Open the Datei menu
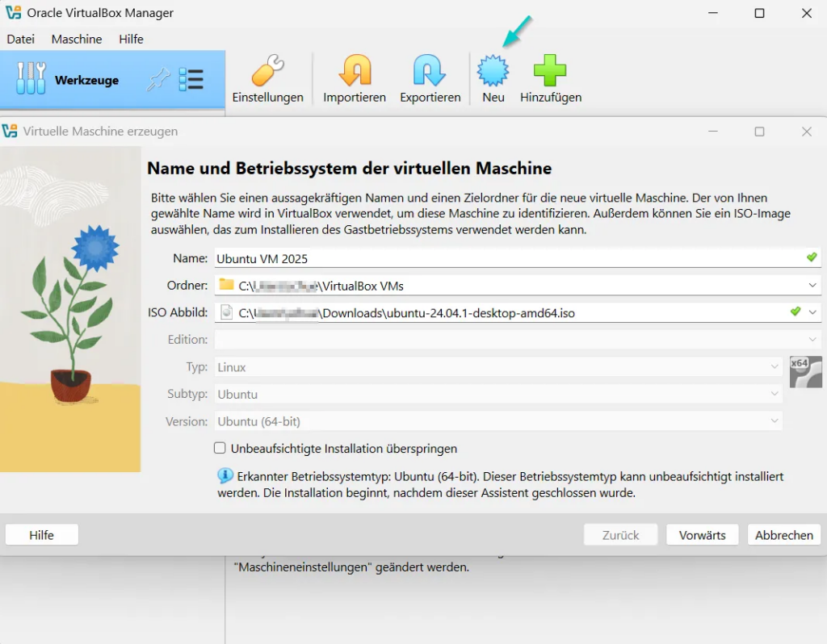 (x=21, y=39)
